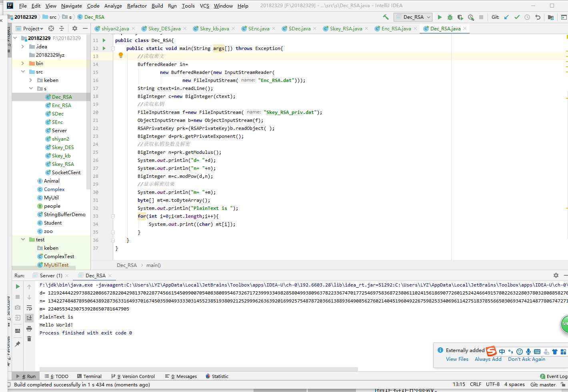Viewport: 568px width, 392px height.
Task: Run with coverage from the shield icon
Action: point(460,17)
